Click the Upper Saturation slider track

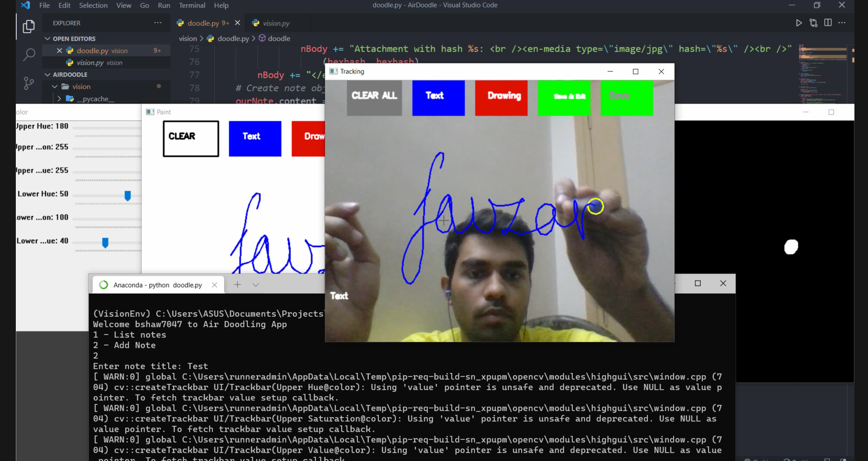[x=107, y=148]
